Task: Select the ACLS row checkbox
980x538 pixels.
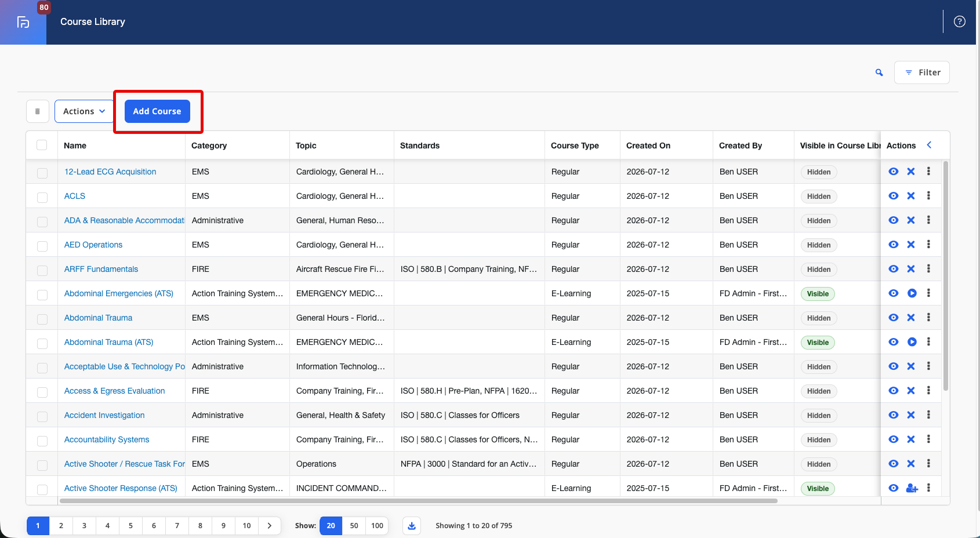Action: [x=42, y=197]
